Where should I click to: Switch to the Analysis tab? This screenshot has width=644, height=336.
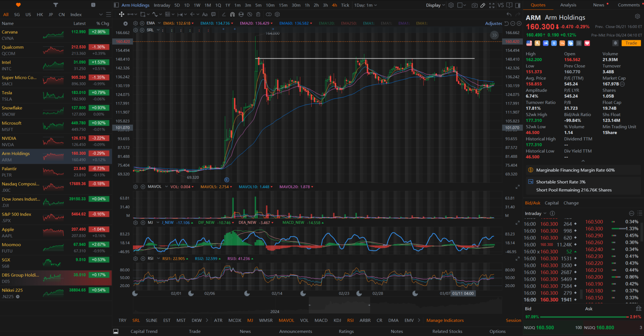click(568, 5)
